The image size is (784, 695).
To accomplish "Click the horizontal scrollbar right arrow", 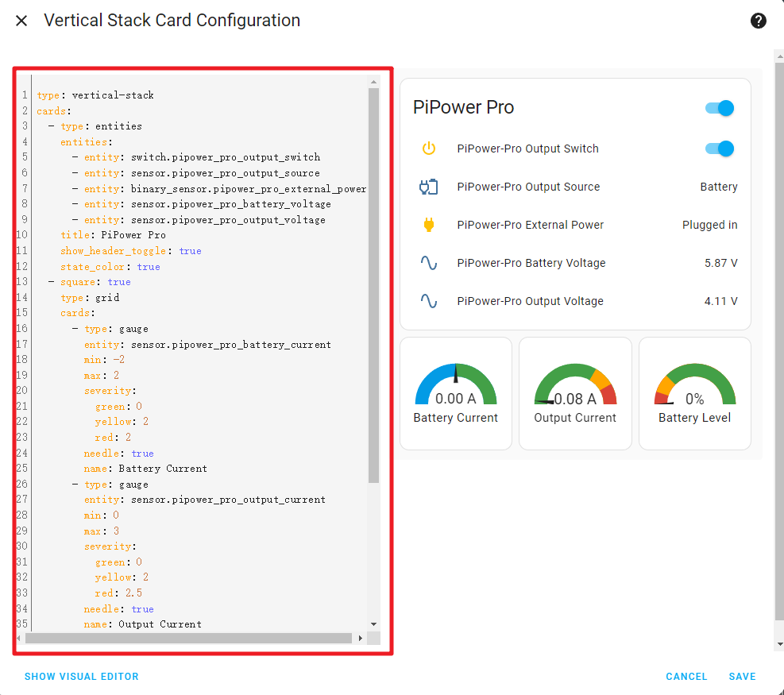I will coord(360,638).
